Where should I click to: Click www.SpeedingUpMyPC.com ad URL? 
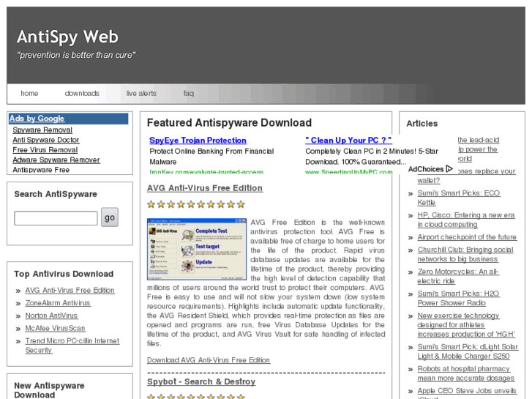click(x=349, y=171)
